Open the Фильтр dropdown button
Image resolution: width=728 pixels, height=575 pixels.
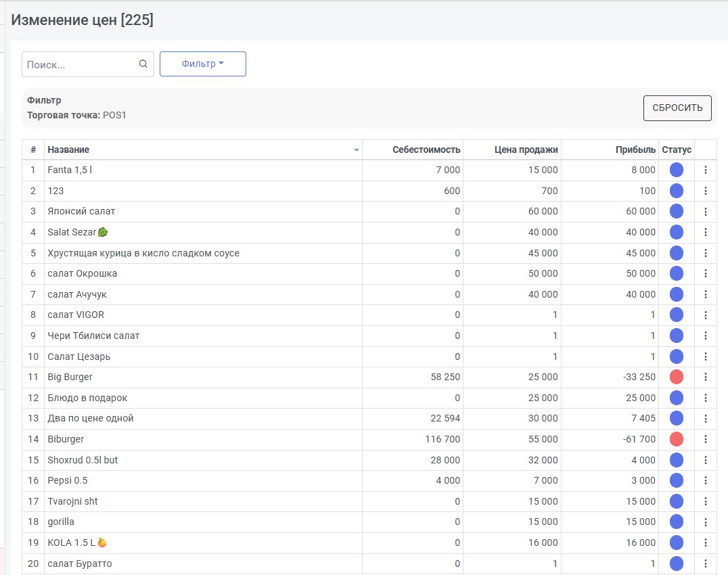[x=203, y=64]
